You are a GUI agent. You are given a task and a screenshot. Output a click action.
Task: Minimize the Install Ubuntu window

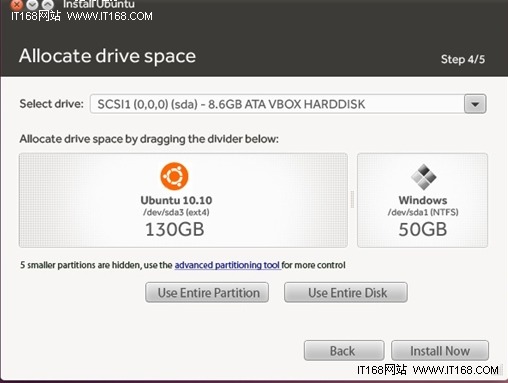pos(32,4)
